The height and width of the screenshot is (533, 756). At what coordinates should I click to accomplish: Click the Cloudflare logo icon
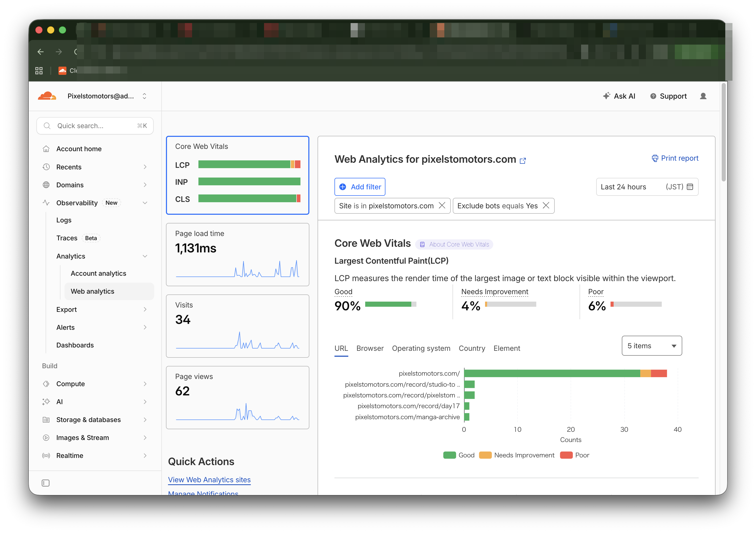pos(47,96)
